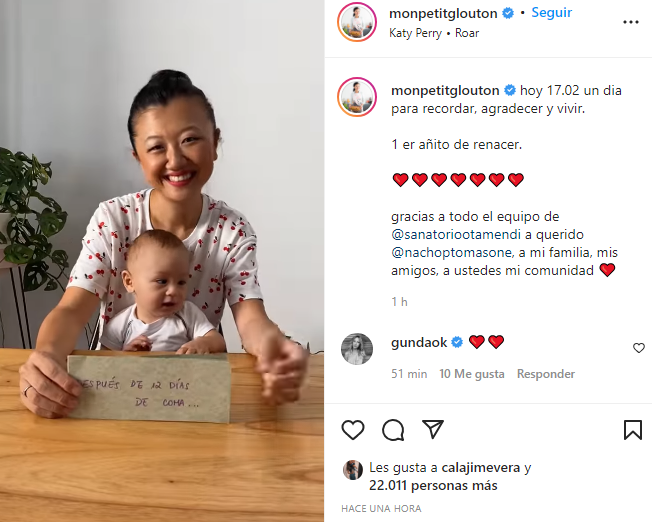The width and height of the screenshot is (652, 522).
Task: Reply to gundaok's comment with Responder
Action: point(546,374)
